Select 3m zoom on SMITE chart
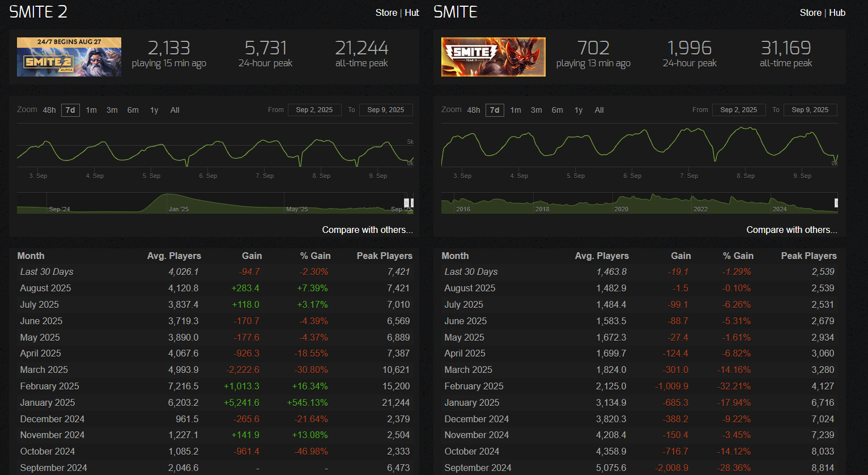This screenshot has height=475, width=868. (x=537, y=110)
